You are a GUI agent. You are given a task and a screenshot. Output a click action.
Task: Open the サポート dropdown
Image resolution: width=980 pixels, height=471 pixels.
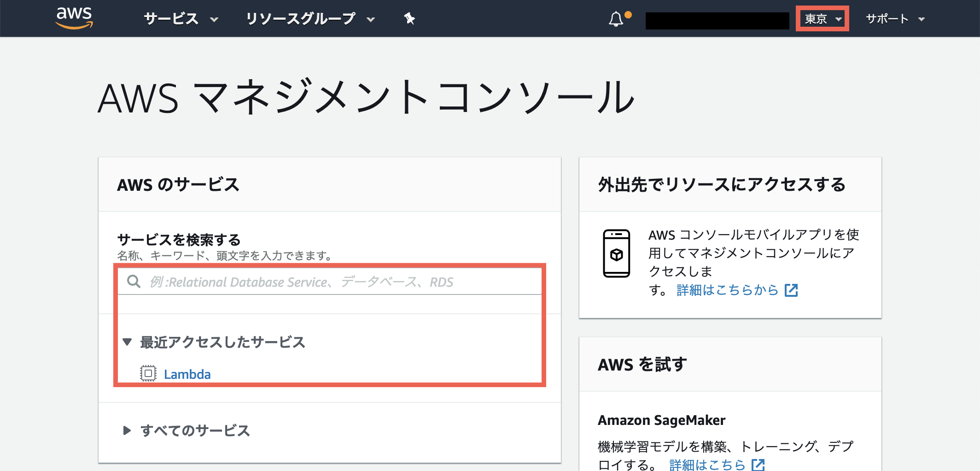[x=895, y=19]
